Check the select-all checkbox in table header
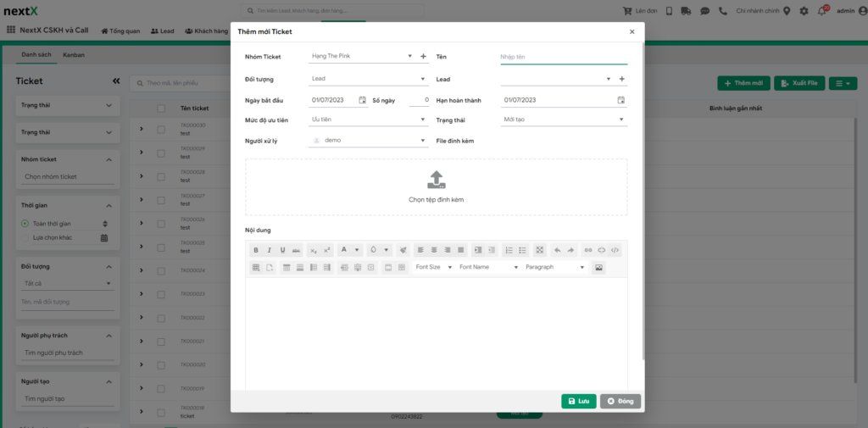The image size is (868, 428). pyautogui.click(x=161, y=108)
